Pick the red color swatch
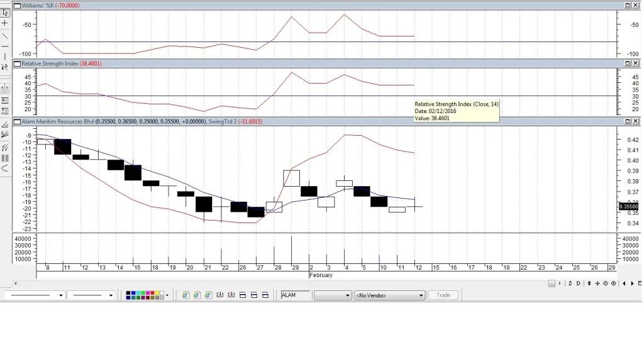 pos(152,293)
